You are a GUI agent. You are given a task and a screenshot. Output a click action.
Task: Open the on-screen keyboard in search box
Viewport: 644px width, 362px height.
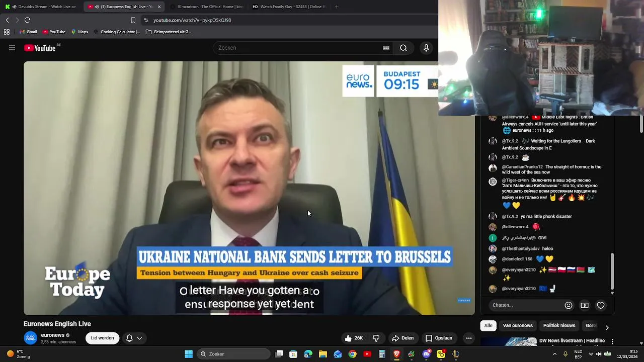(386, 48)
